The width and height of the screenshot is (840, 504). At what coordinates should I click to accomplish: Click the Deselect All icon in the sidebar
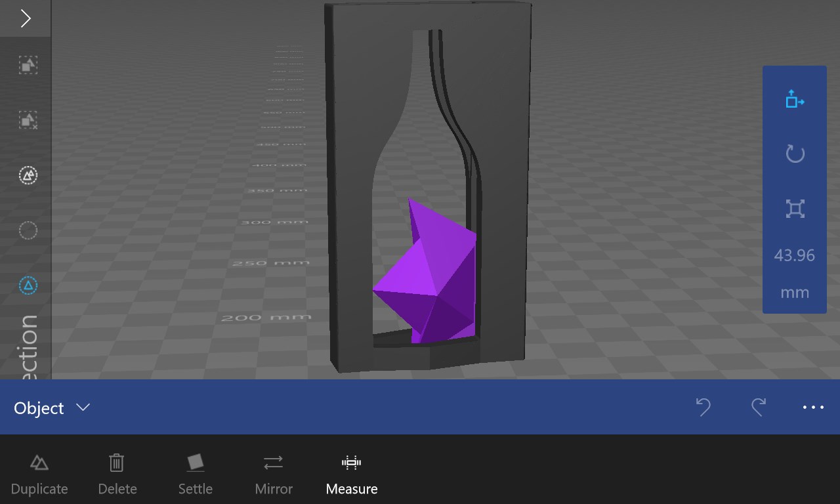click(x=27, y=120)
